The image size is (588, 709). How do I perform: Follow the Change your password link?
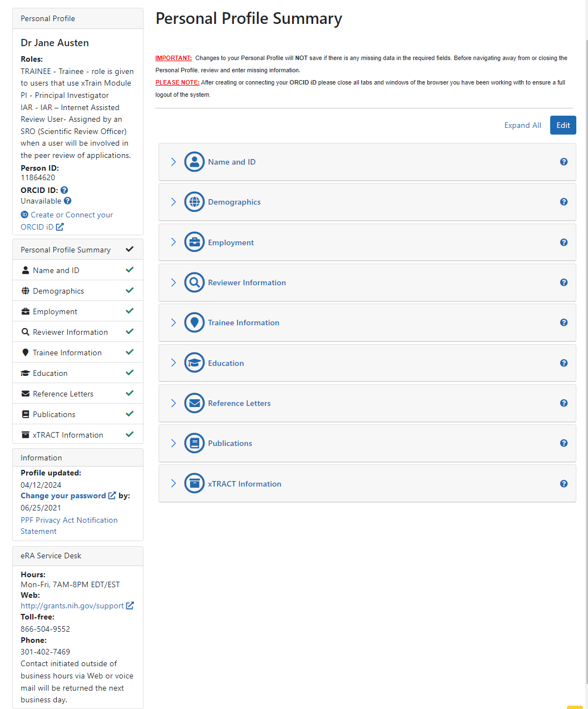(63, 495)
